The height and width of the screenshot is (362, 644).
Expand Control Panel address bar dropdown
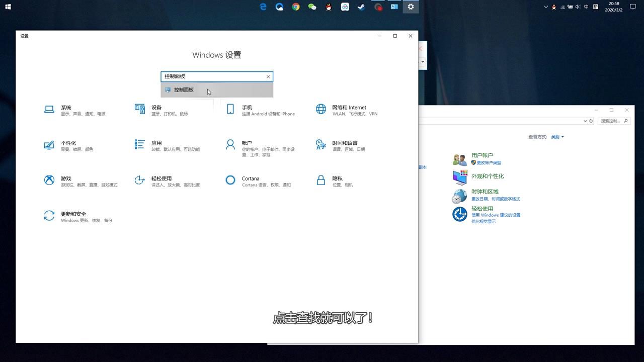coord(585,121)
